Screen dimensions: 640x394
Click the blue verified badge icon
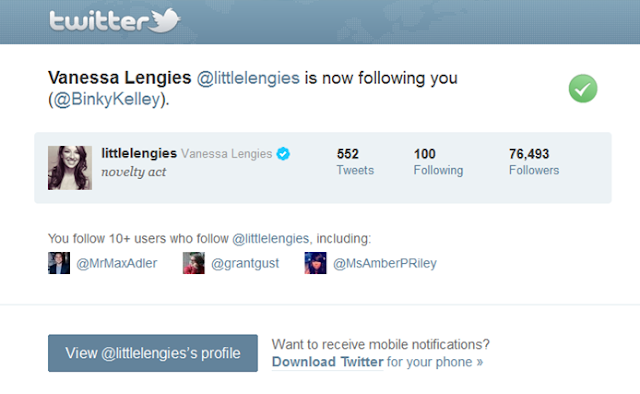[283, 154]
